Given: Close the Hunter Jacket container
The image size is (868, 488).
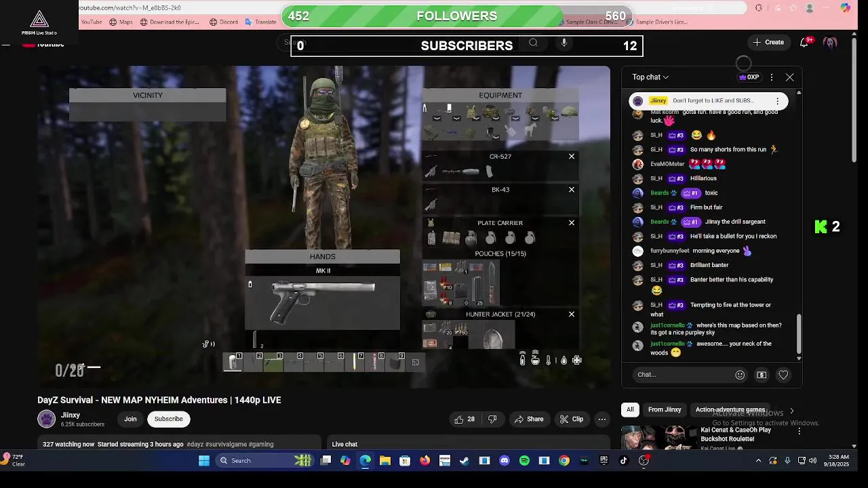Looking at the screenshot, I should click(572, 314).
